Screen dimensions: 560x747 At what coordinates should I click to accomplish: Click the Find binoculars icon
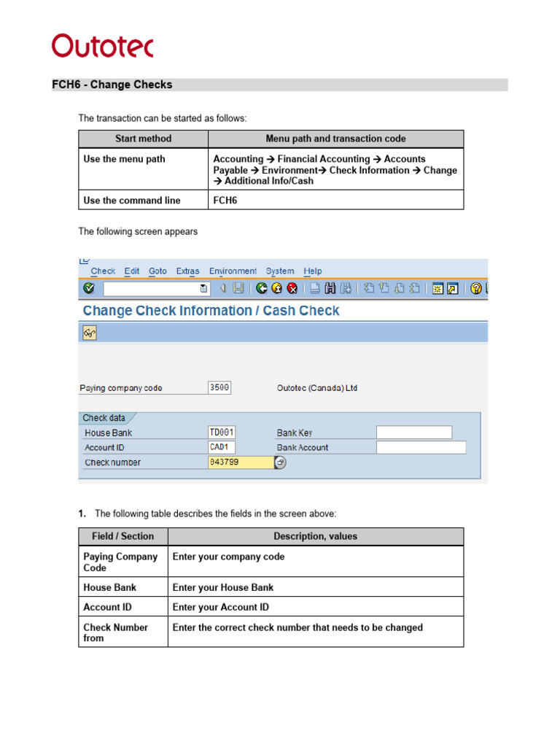[x=330, y=288]
